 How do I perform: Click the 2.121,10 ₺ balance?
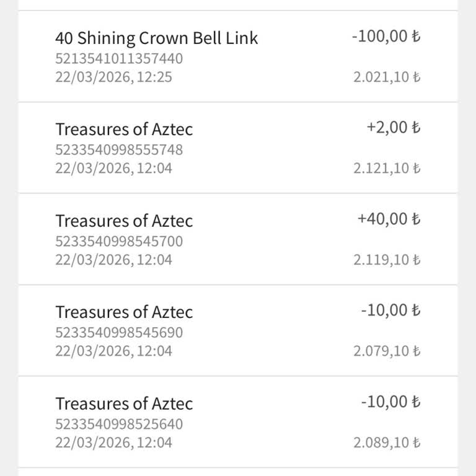[x=387, y=169]
